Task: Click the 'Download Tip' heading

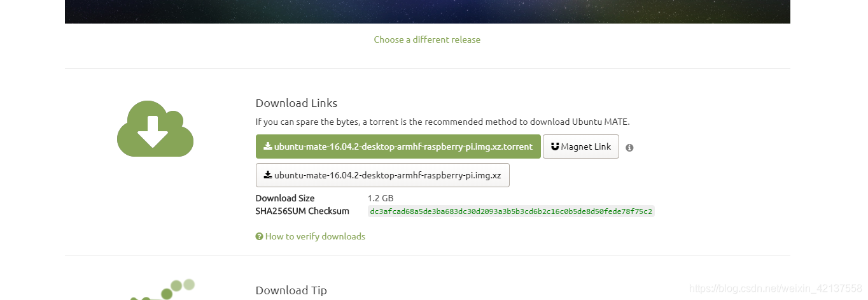Action: pyautogui.click(x=291, y=290)
